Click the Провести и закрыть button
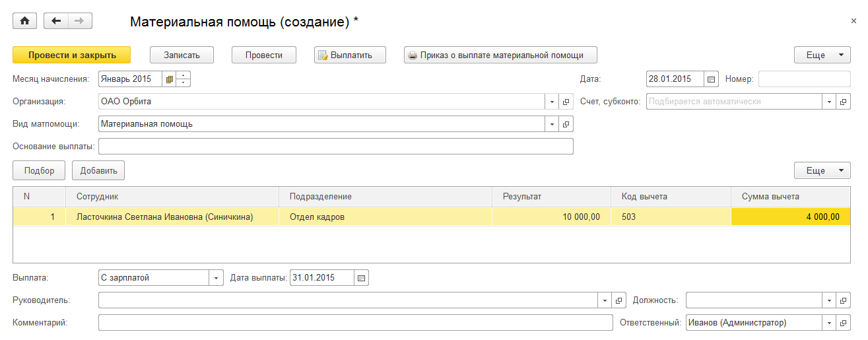Screen dimensions: 868x340 [x=72, y=55]
